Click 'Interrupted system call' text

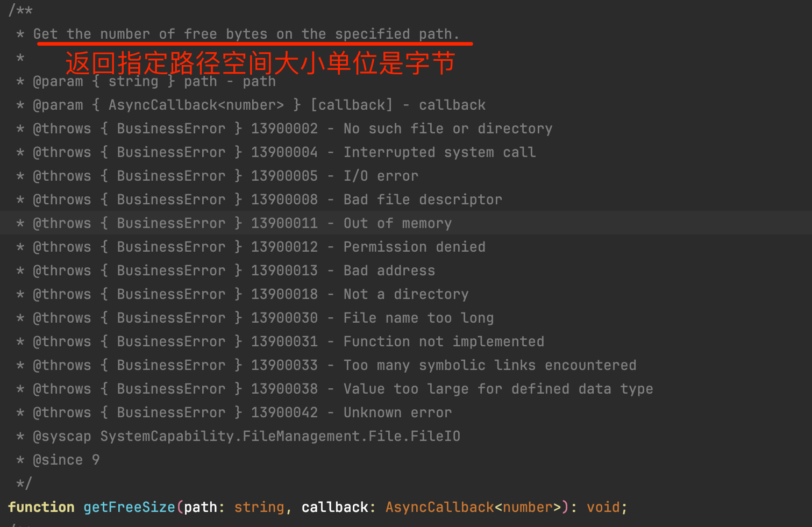[x=439, y=152]
